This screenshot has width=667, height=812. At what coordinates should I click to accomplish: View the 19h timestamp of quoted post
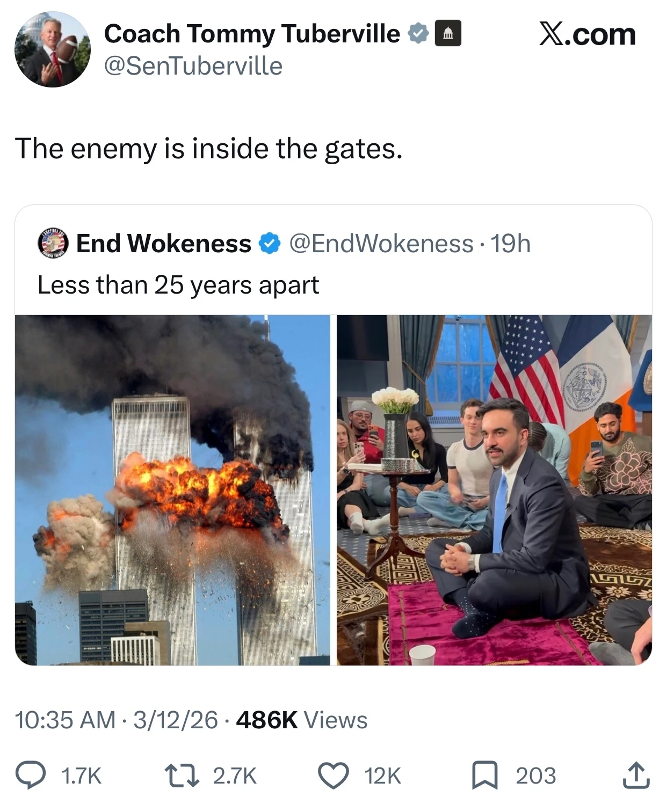pos(511,244)
